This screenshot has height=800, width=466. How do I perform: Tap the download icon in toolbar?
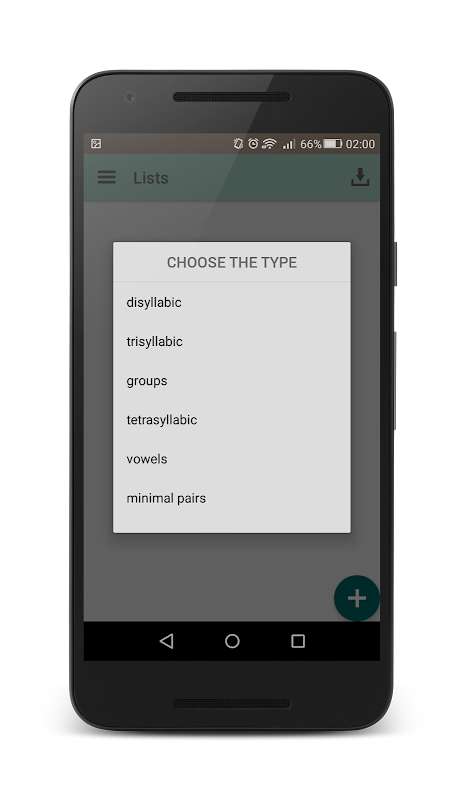(360, 177)
